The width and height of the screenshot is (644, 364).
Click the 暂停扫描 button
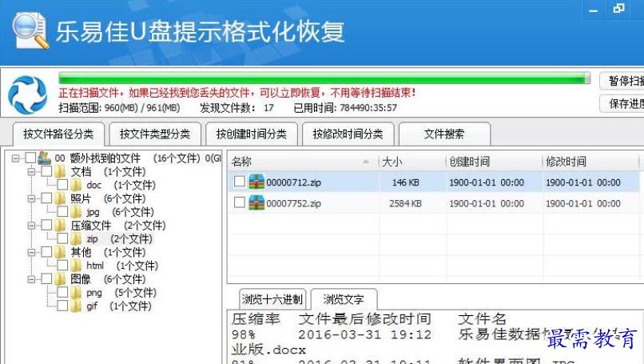tap(622, 81)
